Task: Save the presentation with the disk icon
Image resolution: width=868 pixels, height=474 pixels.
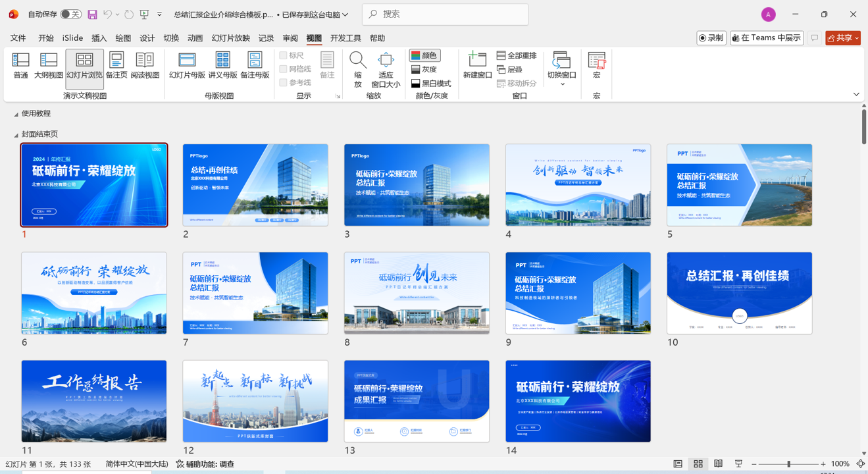Action: 92,14
